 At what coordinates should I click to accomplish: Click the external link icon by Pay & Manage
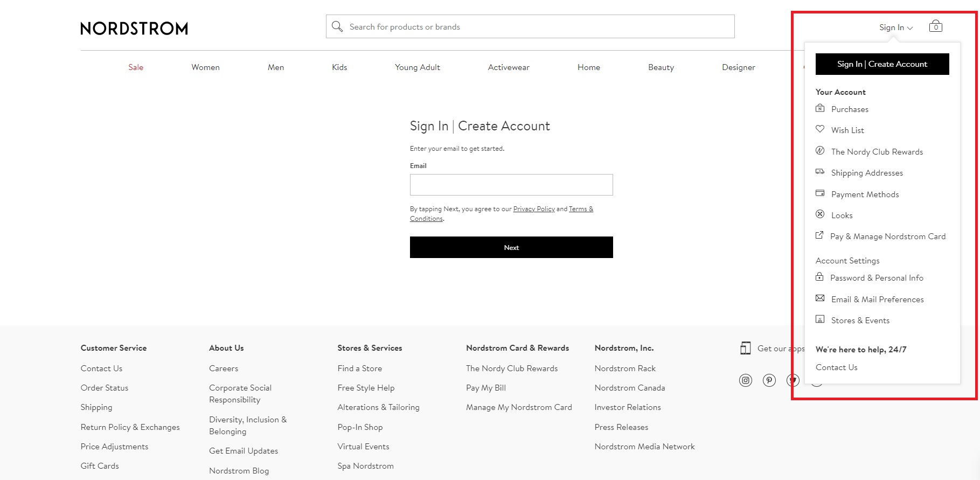[x=819, y=235]
